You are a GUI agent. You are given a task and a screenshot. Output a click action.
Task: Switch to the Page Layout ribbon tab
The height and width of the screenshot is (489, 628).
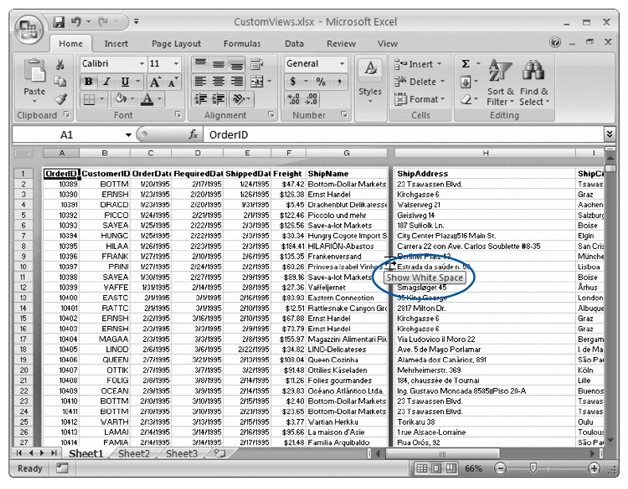pos(174,44)
